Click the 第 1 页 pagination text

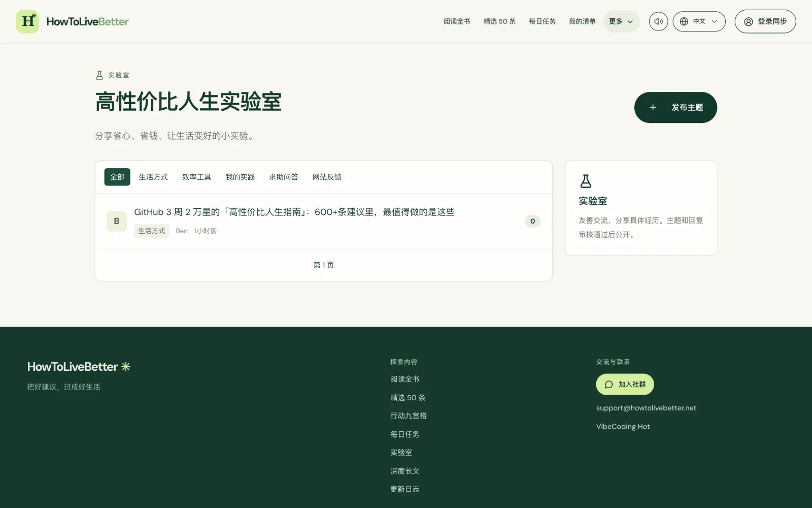(x=324, y=265)
